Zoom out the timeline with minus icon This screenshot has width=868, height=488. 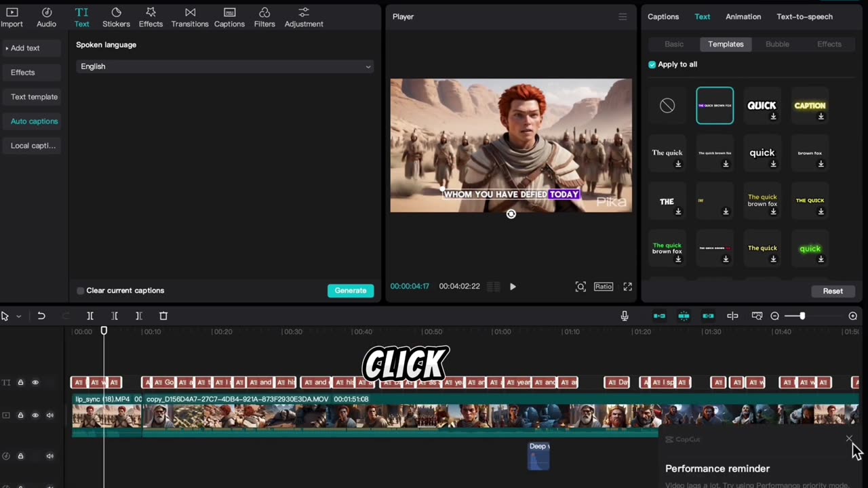pos(774,316)
